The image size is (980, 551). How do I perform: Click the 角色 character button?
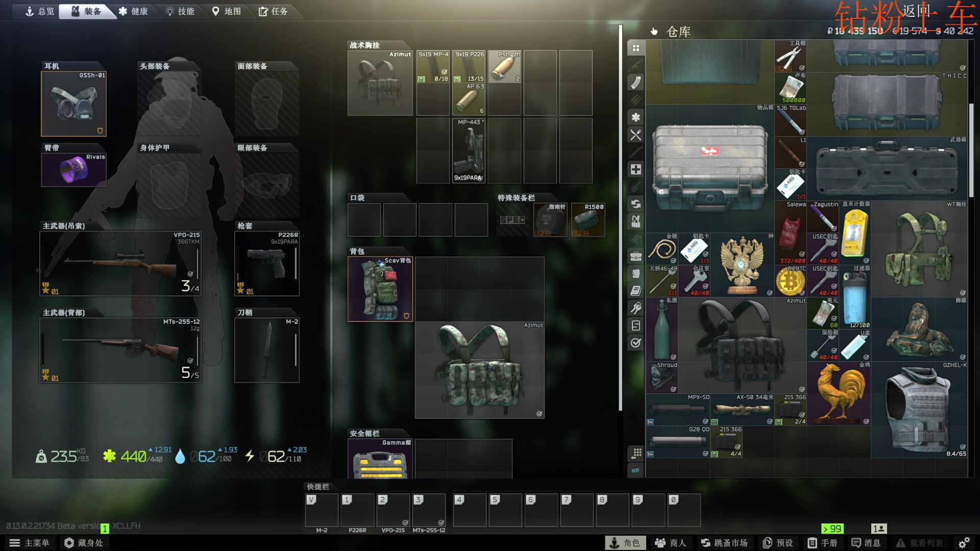tap(625, 543)
